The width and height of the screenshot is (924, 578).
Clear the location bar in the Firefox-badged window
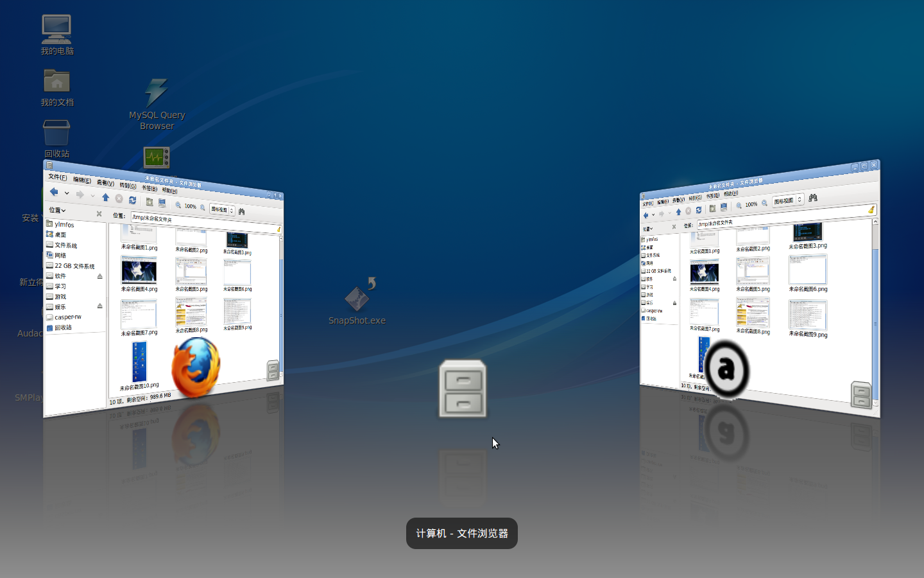[278, 229]
